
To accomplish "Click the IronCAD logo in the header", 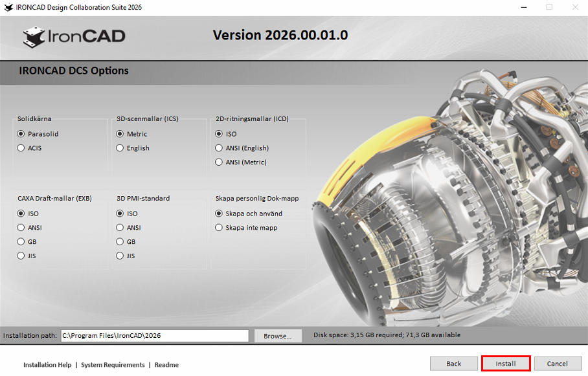I will click(74, 37).
